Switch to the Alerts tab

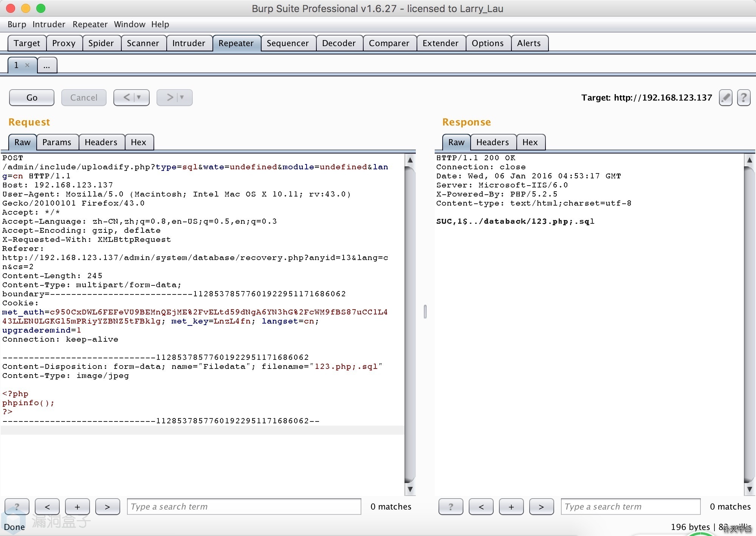pos(529,43)
